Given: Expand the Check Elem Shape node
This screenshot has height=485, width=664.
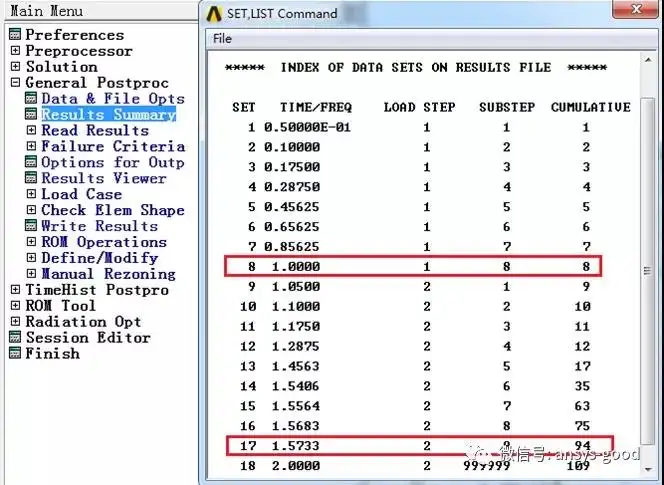Looking at the screenshot, I should point(31,210).
